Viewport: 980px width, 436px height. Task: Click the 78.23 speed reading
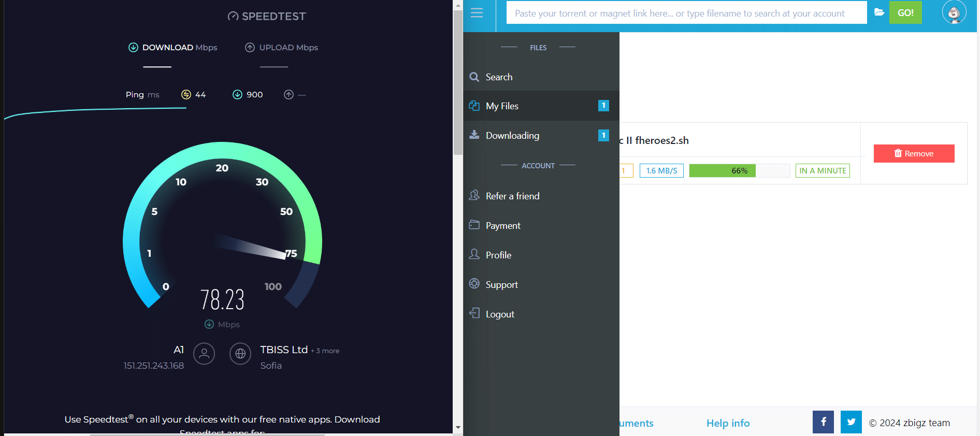[x=222, y=300]
